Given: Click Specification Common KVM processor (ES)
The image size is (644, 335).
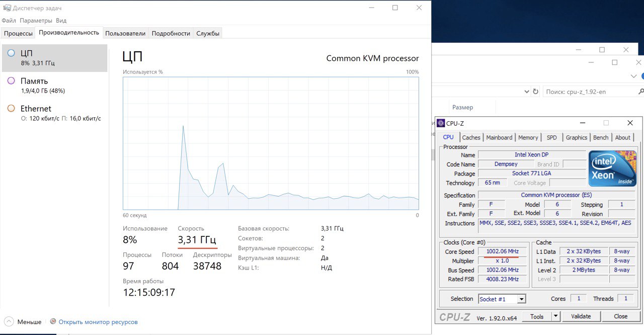Looking at the screenshot, I should point(556,195).
